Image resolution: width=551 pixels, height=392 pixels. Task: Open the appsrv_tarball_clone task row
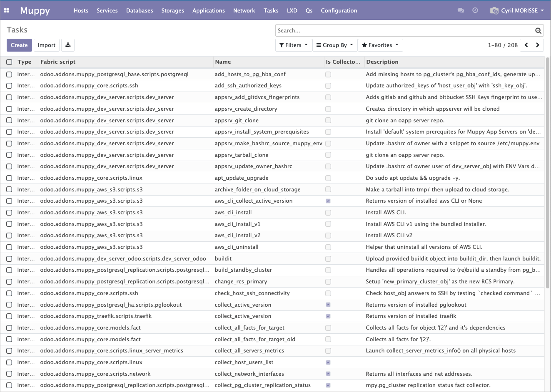tap(272, 155)
